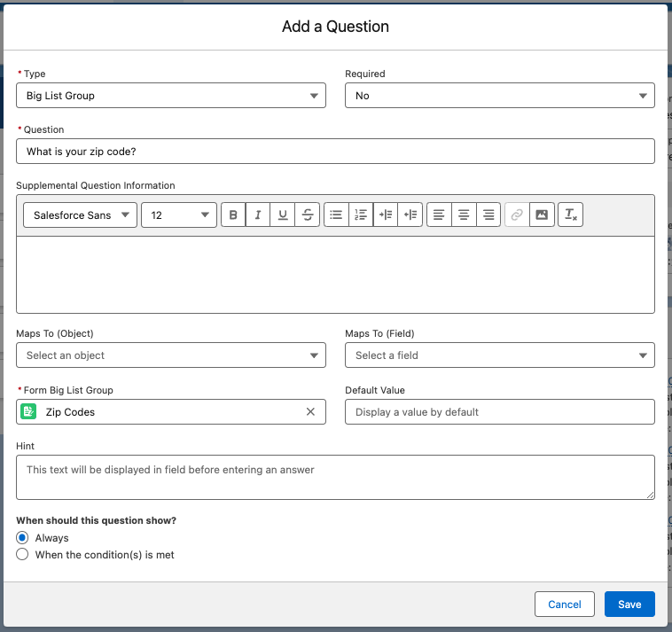Click the Hint resize handle
Viewport: 672px width, 632px height.
(x=650, y=495)
